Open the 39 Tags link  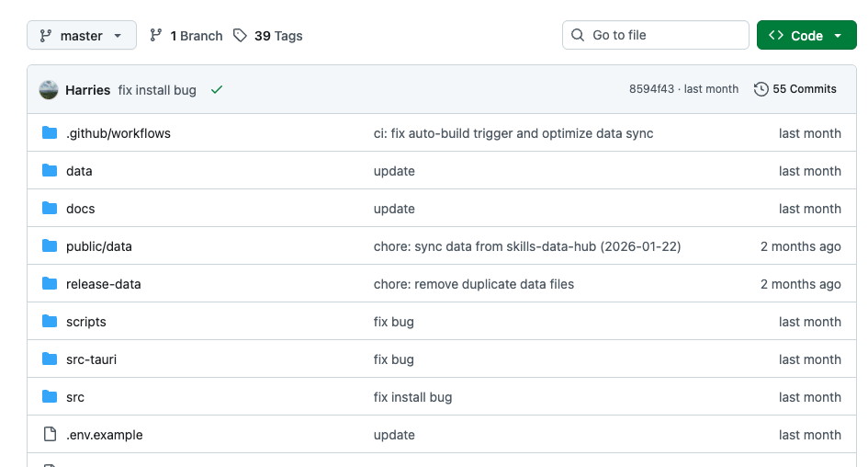(268, 36)
